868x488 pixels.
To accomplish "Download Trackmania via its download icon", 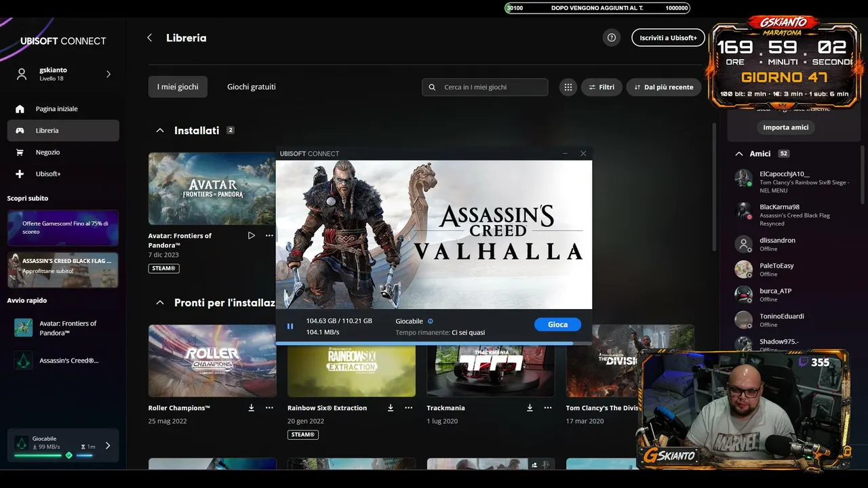I will (x=530, y=408).
